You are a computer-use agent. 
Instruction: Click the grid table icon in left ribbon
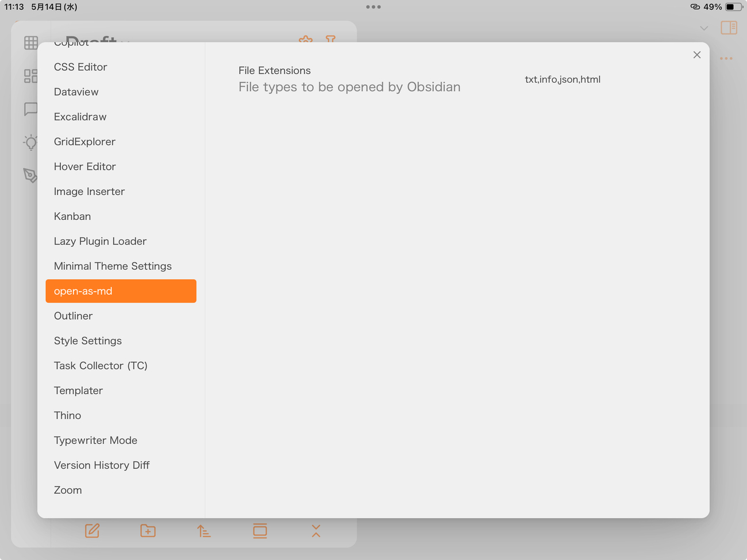click(x=31, y=43)
